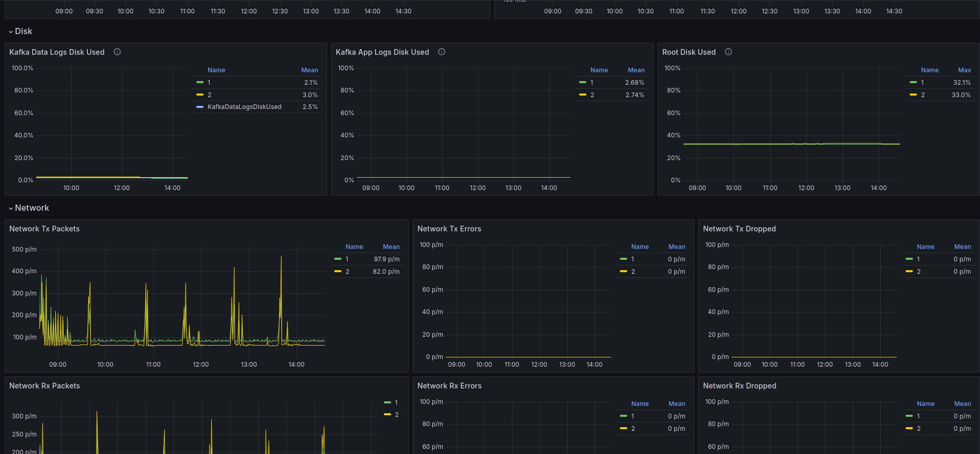Toggle series 2 label in Root Disk Used legend
This screenshot has height=454, width=980.
923,95
